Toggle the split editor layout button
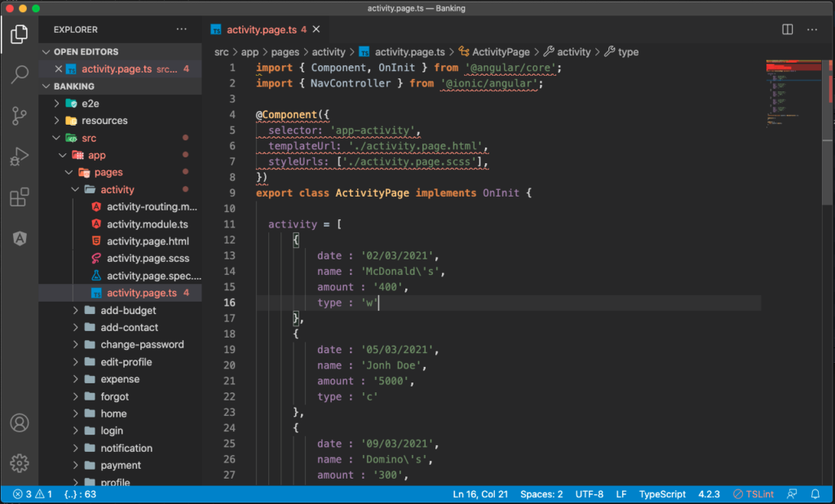The height and width of the screenshot is (504, 835). [x=785, y=29]
